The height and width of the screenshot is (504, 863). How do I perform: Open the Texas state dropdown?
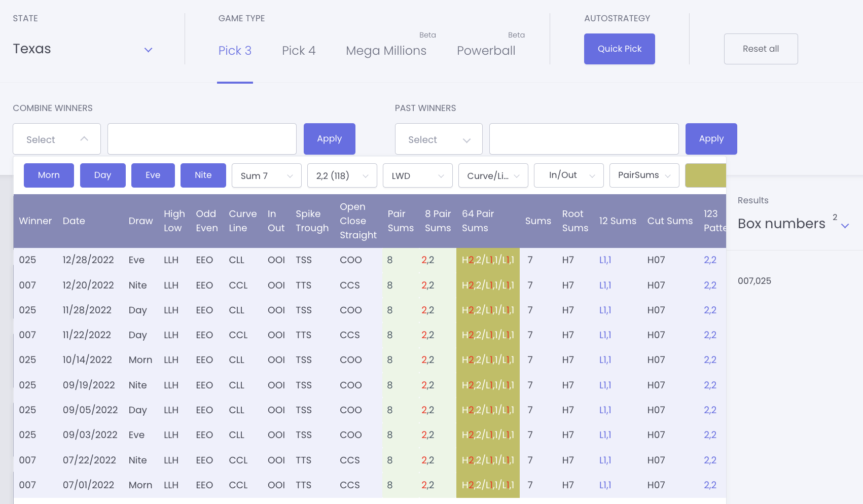point(83,49)
